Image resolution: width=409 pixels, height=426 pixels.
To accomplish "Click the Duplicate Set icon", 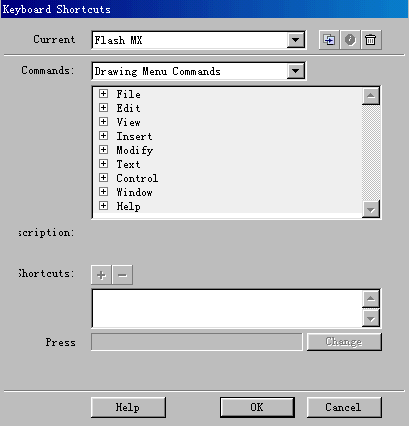I will click(329, 40).
